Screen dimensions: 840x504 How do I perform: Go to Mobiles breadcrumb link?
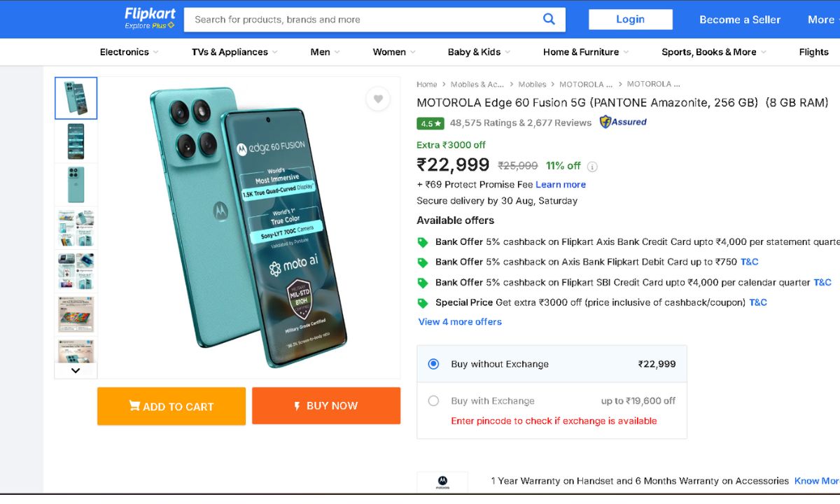click(x=532, y=84)
